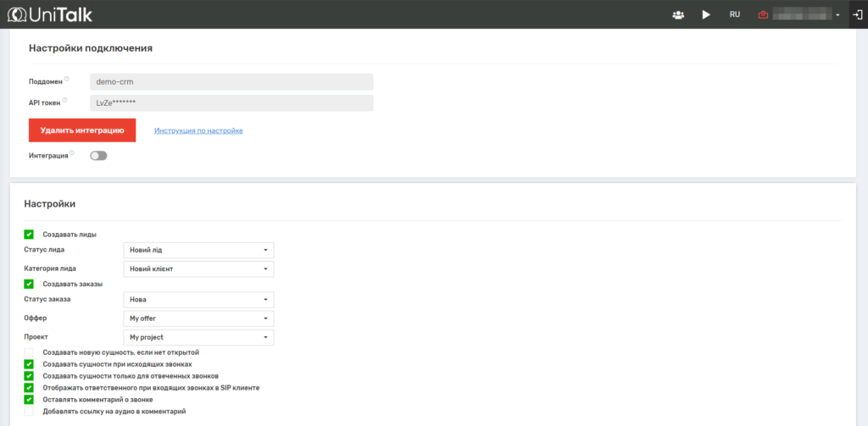
Task: Click the red briefcase icon
Action: click(x=763, y=14)
